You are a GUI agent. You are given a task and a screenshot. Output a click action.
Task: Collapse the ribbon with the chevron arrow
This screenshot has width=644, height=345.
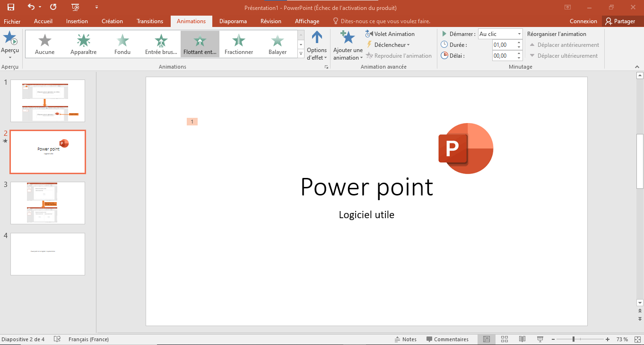(636, 67)
